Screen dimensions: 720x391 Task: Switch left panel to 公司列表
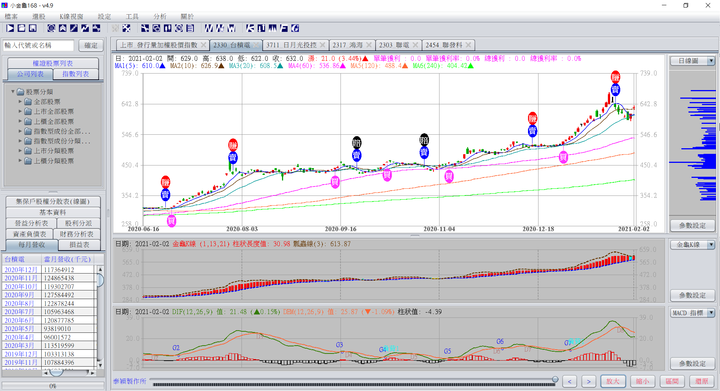coord(30,74)
